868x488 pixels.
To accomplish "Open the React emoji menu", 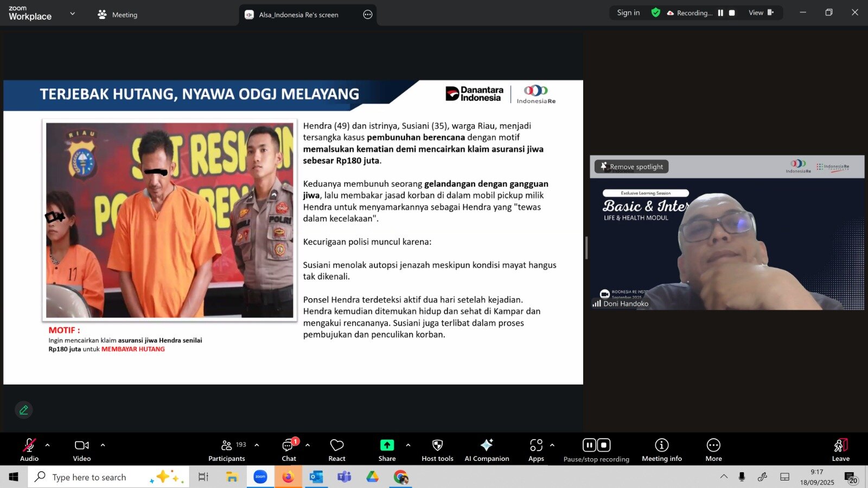I will click(x=336, y=450).
